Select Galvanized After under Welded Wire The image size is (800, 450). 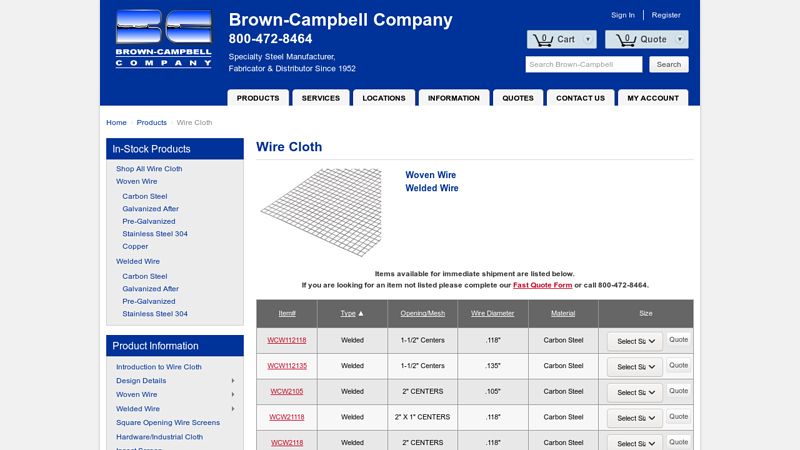(151, 289)
